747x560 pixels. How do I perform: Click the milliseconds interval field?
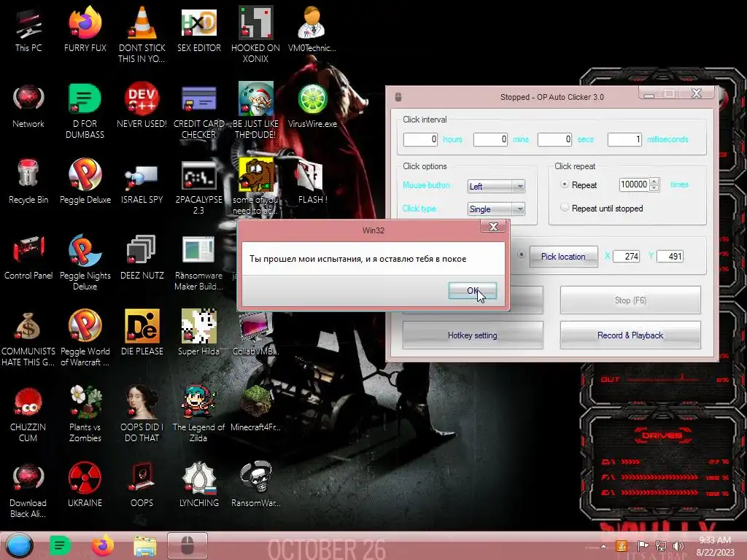[x=624, y=139]
